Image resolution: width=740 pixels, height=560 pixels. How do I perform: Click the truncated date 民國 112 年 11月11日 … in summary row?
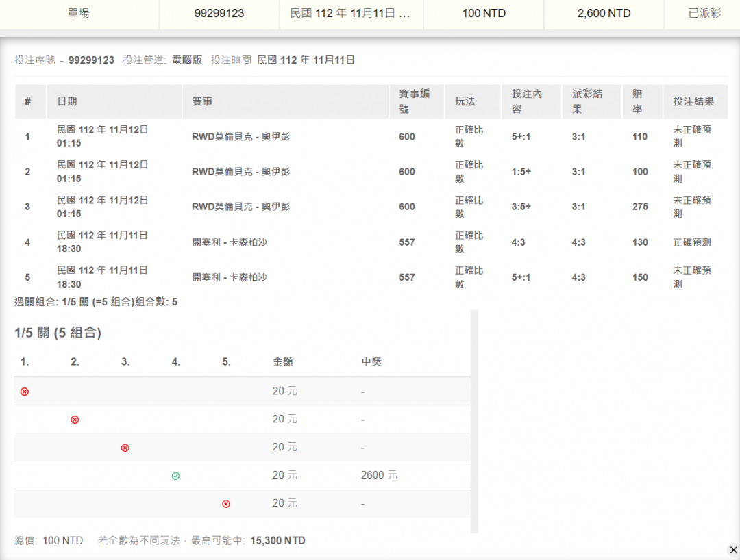coord(349,13)
